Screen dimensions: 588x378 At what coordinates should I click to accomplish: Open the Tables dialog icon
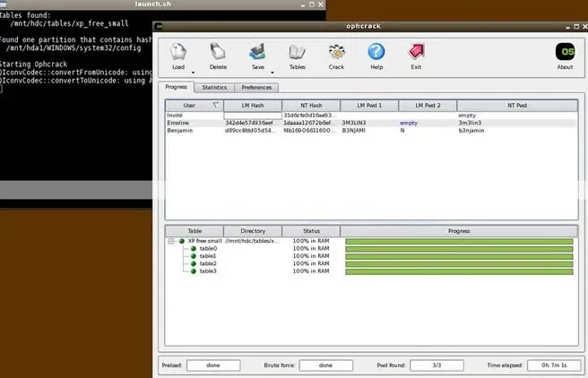297,52
